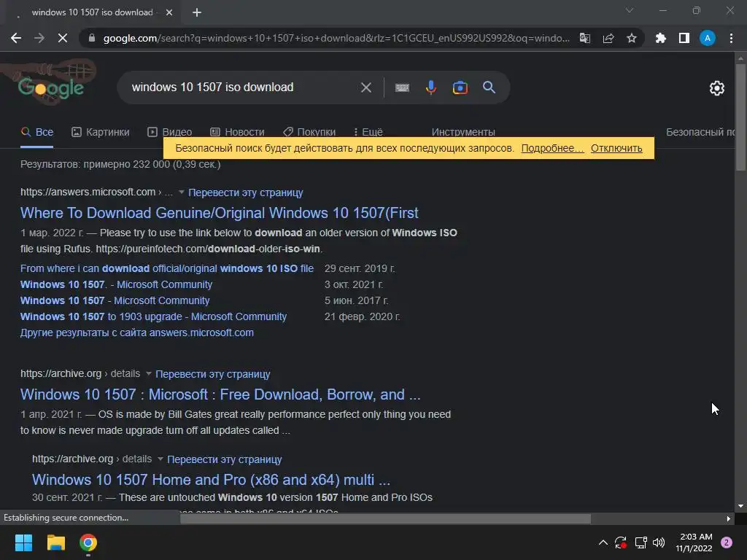Viewport: 747px width, 560px height.
Task: Open Chrome extensions puzzle icon
Action: (661, 38)
